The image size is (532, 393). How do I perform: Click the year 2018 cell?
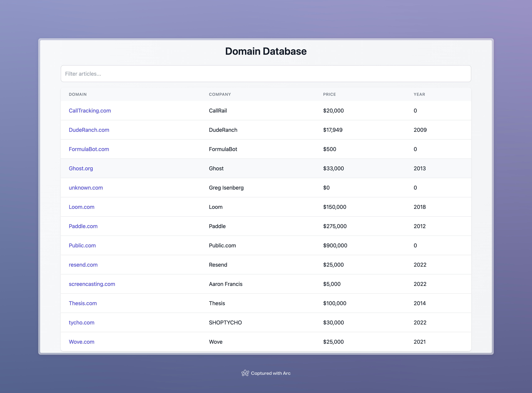click(420, 207)
